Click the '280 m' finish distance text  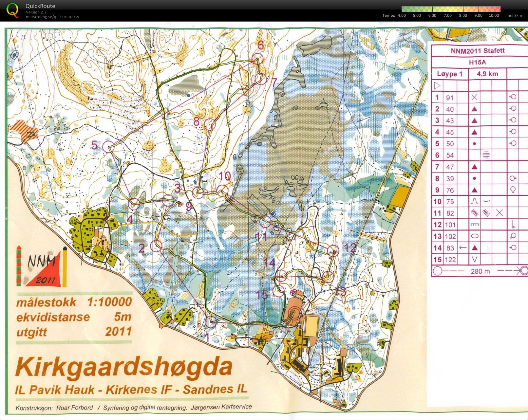[x=480, y=271]
